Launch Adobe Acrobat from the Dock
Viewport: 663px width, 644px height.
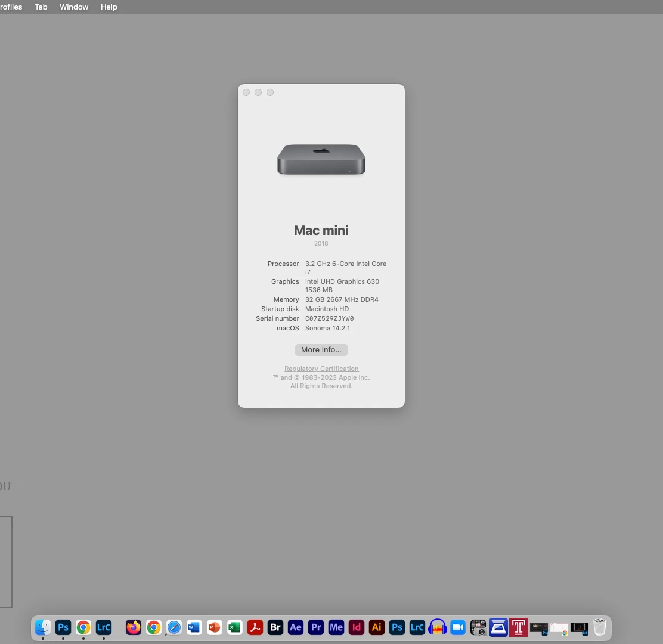click(x=255, y=627)
